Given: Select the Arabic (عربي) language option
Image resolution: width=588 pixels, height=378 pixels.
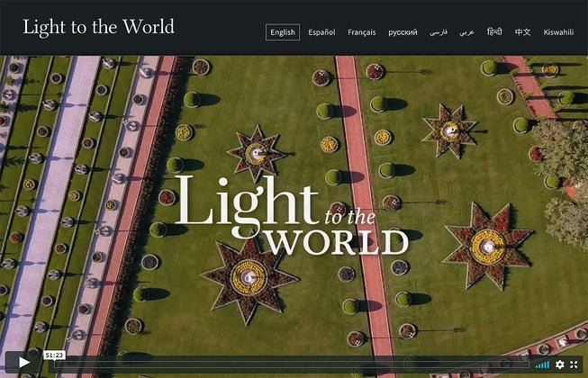Looking at the screenshot, I should click(466, 32).
